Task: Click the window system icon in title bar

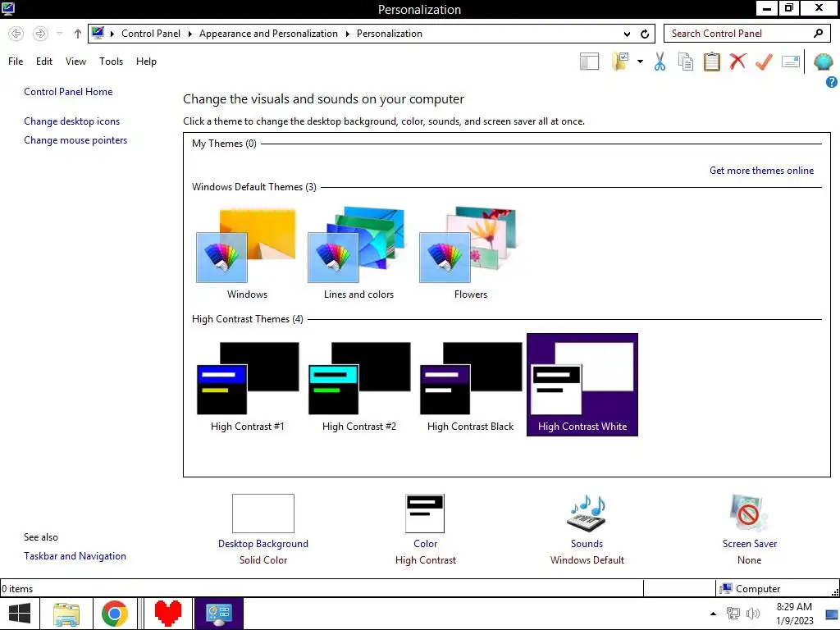Action: pos(8,8)
